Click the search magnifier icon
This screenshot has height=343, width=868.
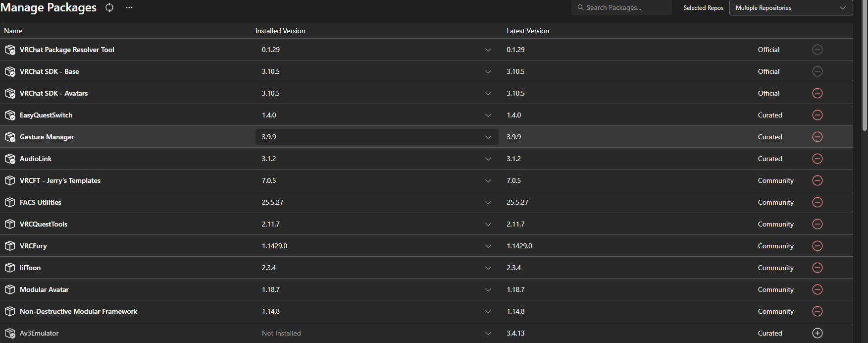coord(580,7)
